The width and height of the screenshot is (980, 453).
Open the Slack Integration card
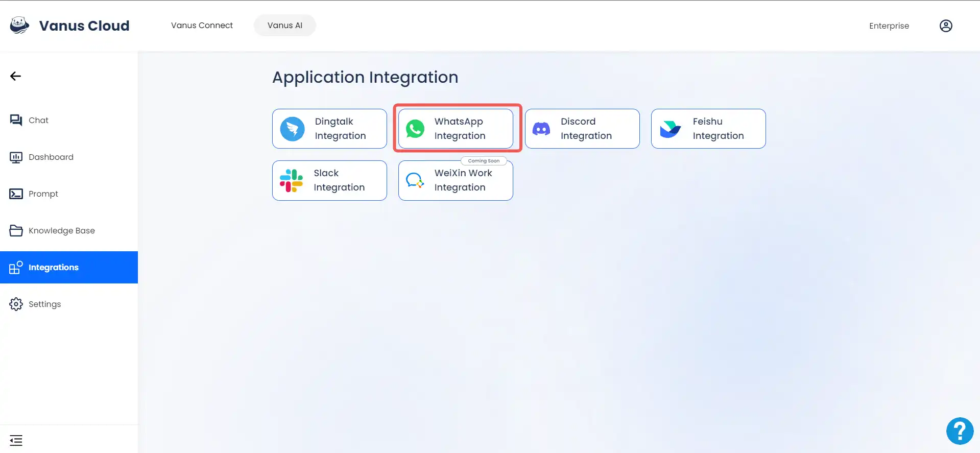(x=329, y=180)
